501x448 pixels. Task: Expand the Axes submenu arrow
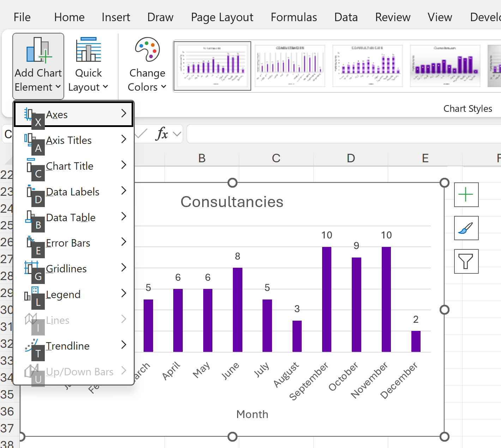123,114
